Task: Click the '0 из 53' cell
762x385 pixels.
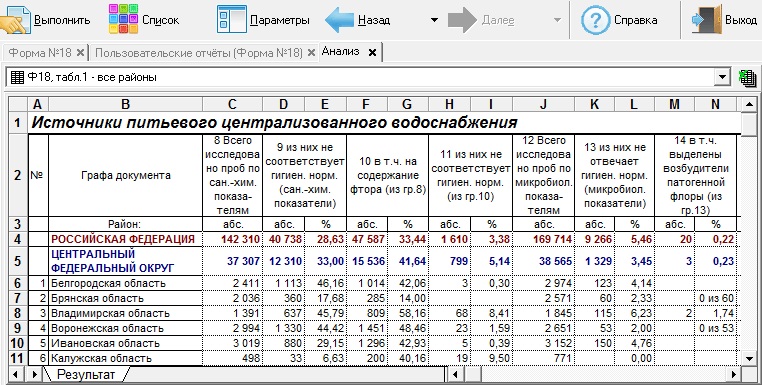Action: point(715,328)
